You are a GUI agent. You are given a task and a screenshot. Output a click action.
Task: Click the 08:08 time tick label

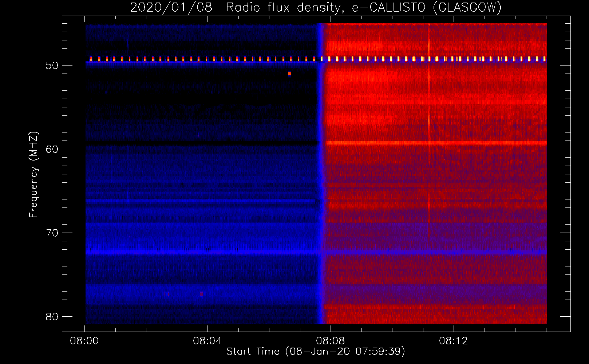point(330,341)
